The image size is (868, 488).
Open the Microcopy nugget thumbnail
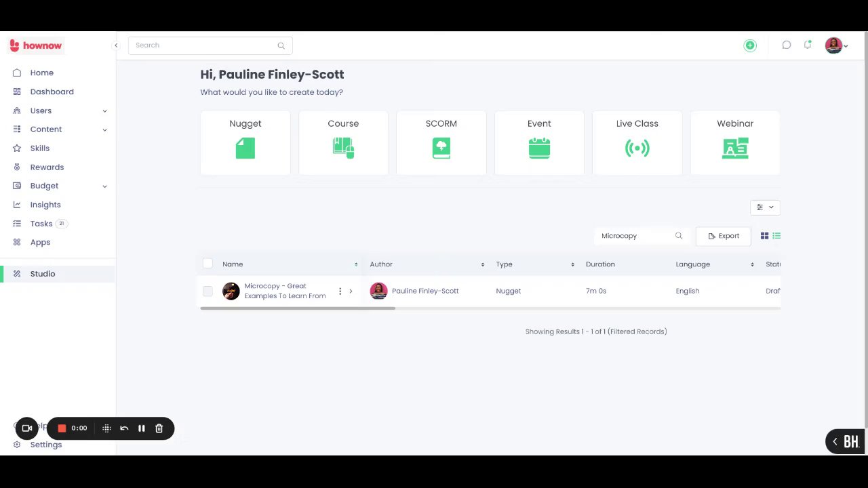pos(231,291)
